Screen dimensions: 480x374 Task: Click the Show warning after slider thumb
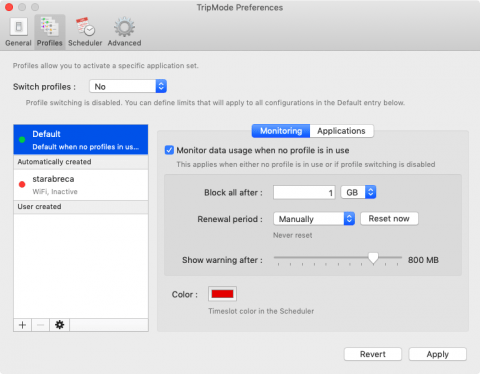(x=373, y=258)
